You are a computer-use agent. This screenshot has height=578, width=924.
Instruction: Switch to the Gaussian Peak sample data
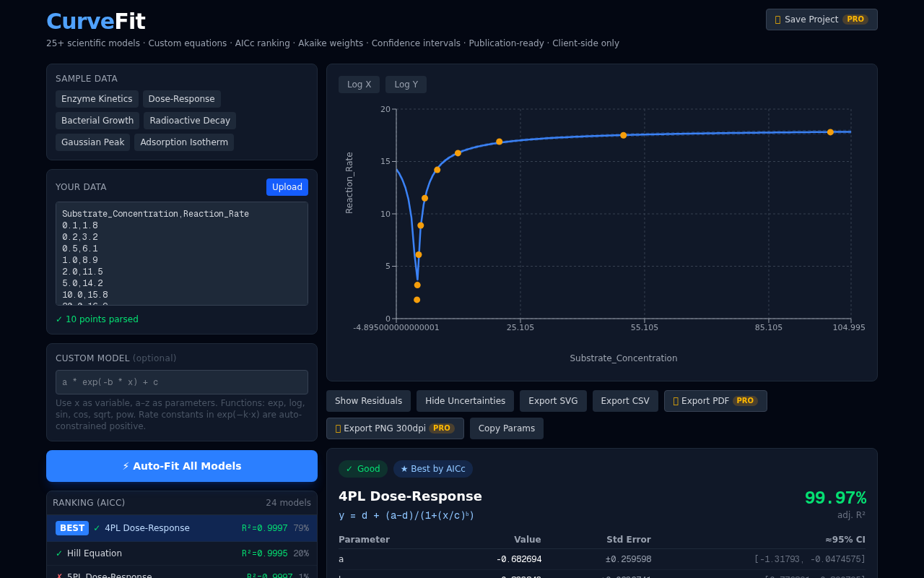click(92, 142)
